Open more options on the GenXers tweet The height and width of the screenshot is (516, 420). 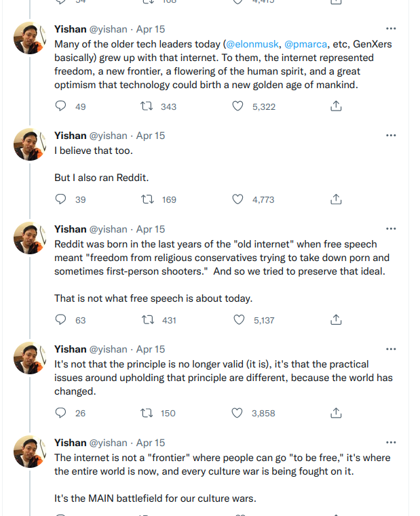[391, 28]
